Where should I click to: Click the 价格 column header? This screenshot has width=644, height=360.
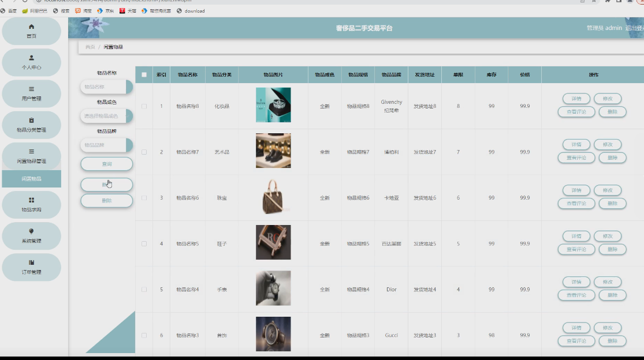pos(524,75)
